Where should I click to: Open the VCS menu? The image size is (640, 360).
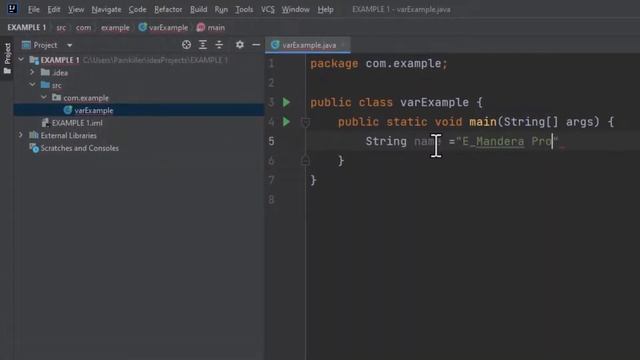pos(267,9)
